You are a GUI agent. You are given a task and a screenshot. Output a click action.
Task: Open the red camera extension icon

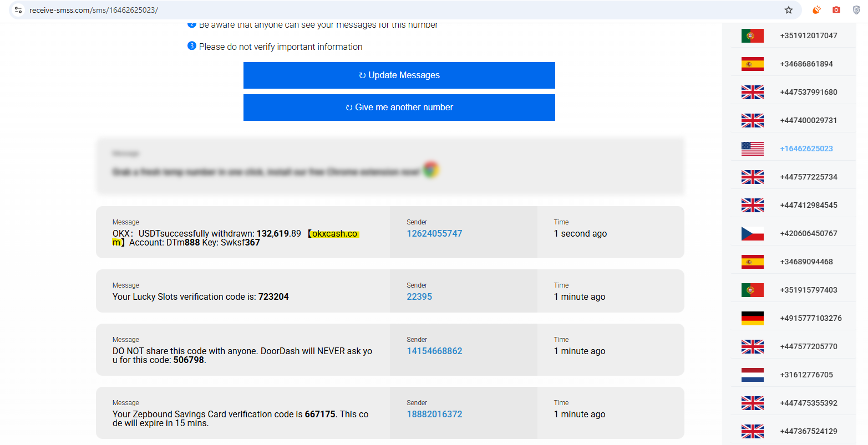pyautogui.click(x=836, y=10)
